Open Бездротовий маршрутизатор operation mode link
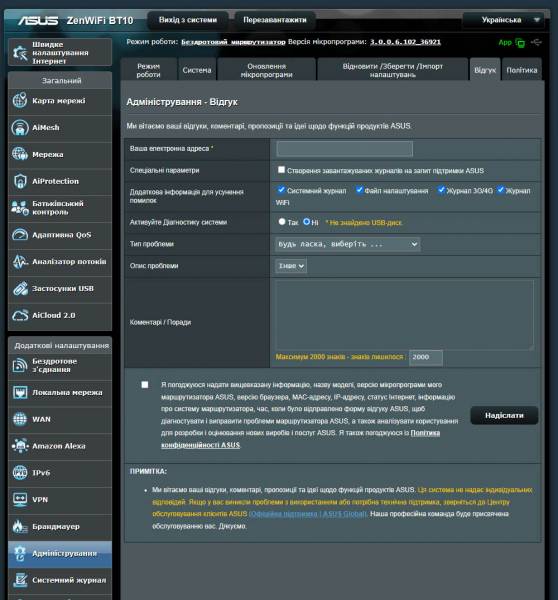The width and height of the screenshot is (558, 600). pos(233,42)
